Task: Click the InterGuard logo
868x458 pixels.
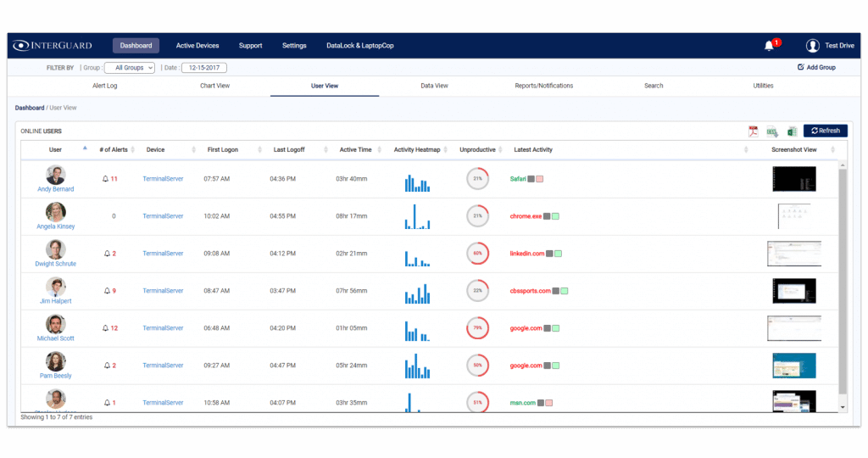Action: coord(52,46)
